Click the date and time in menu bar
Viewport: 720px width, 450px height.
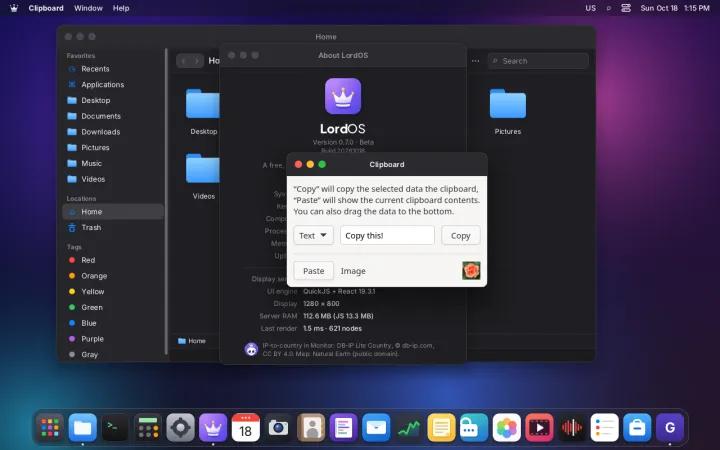click(675, 8)
